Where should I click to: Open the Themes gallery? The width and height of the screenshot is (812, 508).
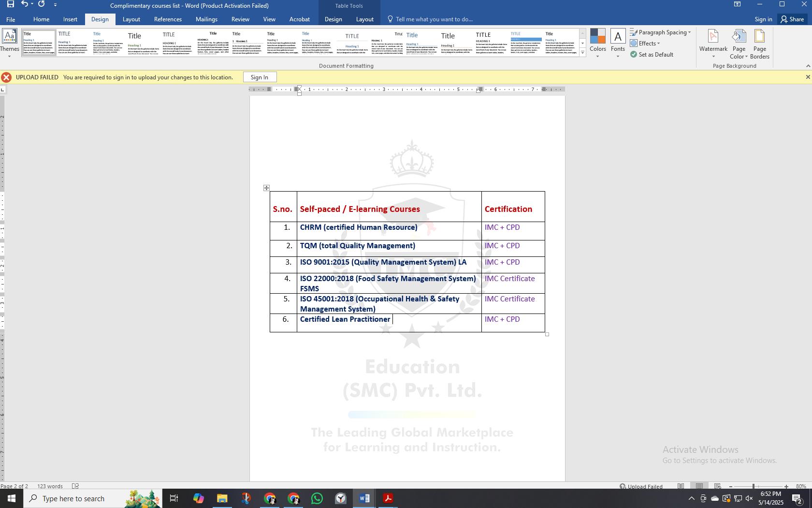[10, 43]
